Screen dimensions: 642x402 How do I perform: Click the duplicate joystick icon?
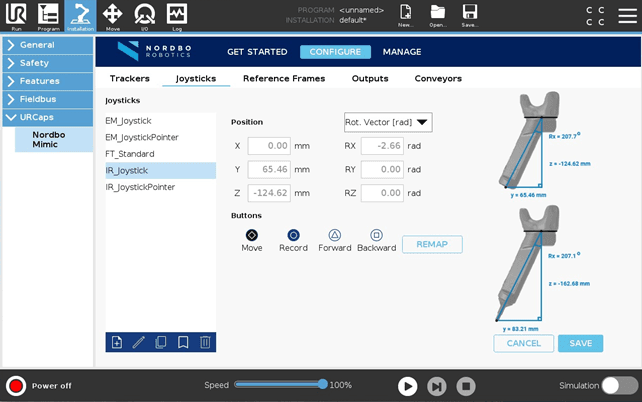pos(161,342)
